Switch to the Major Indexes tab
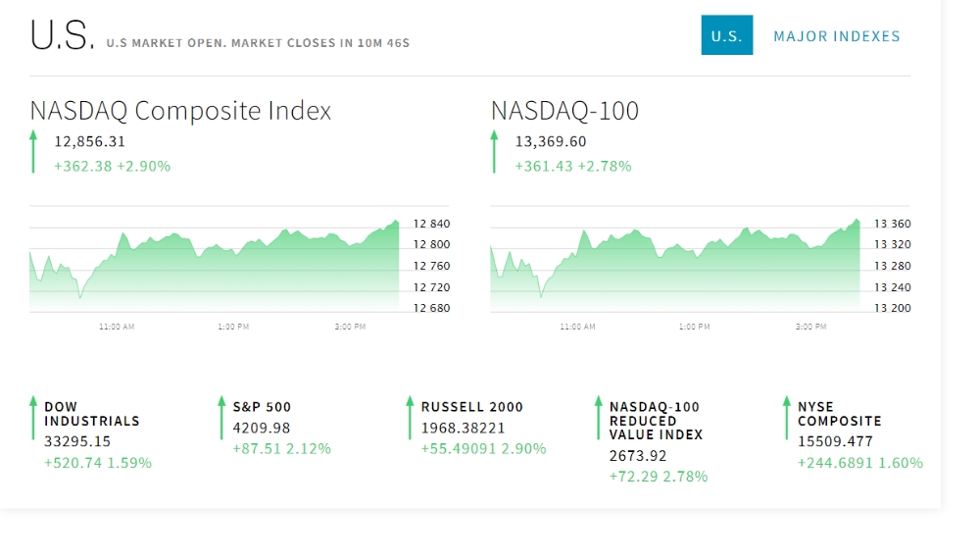Image resolution: width=980 pixels, height=557 pixels. click(x=837, y=36)
